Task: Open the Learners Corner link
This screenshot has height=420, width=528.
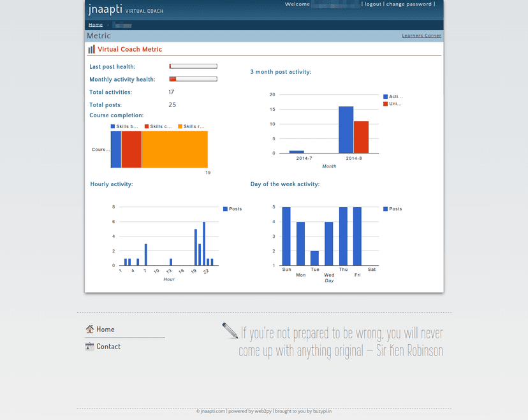Action: [422, 36]
